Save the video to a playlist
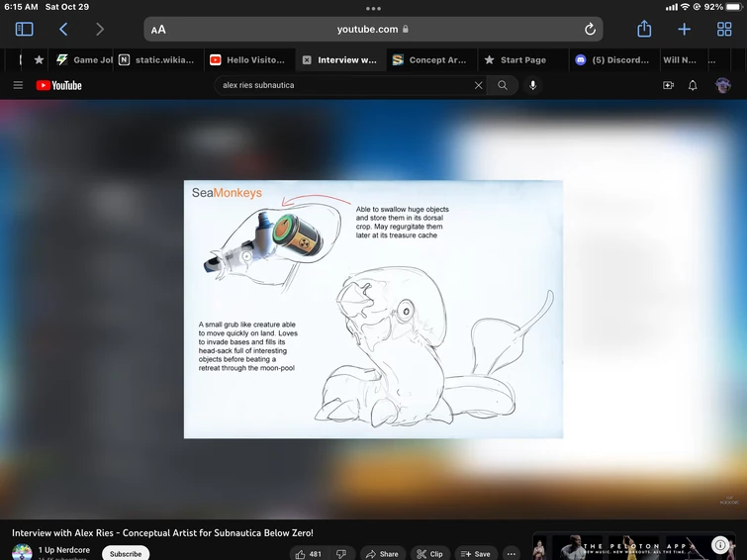747x560 pixels. pyautogui.click(x=476, y=554)
